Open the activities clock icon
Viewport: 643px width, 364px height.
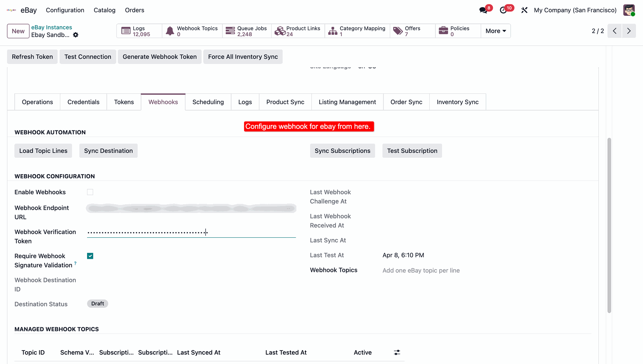[x=503, y=10]
